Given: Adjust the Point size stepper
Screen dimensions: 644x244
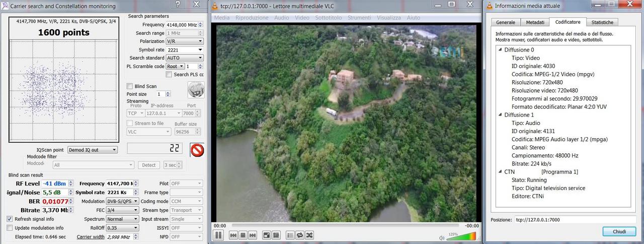Looking at the screenshot, I should 168,94.
